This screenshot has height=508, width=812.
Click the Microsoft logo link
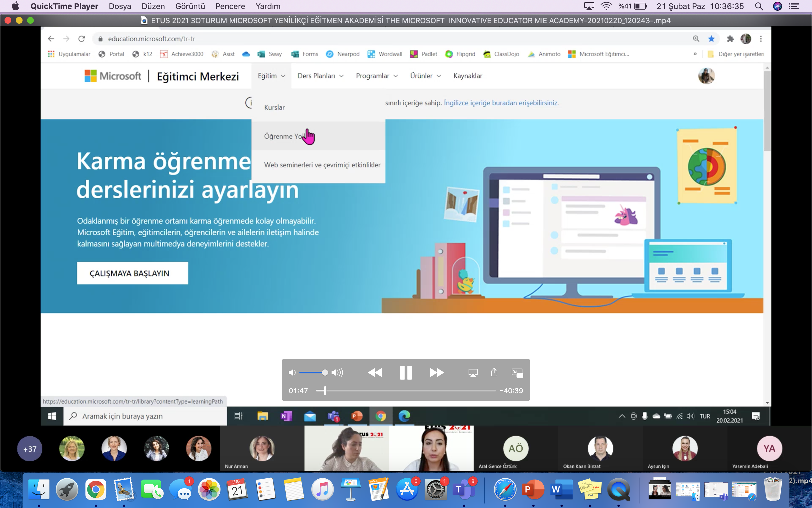pos(113,76)
